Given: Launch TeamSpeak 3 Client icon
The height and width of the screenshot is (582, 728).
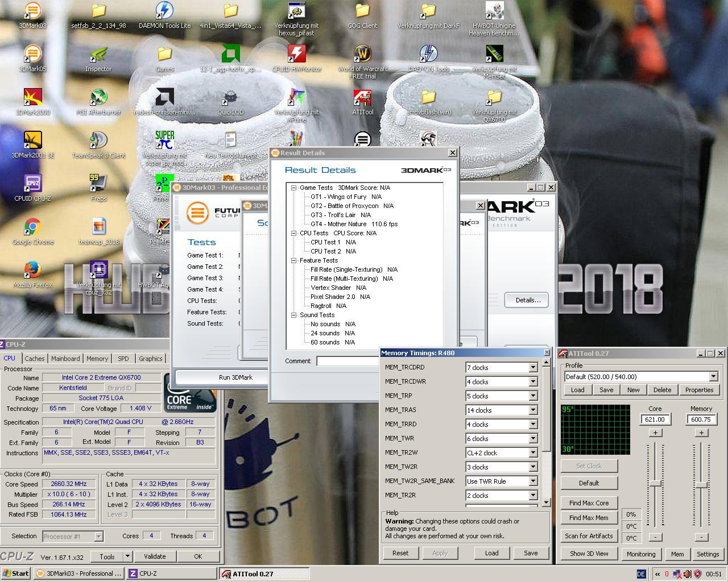Looking at the screenshot, I should [98, 145].
